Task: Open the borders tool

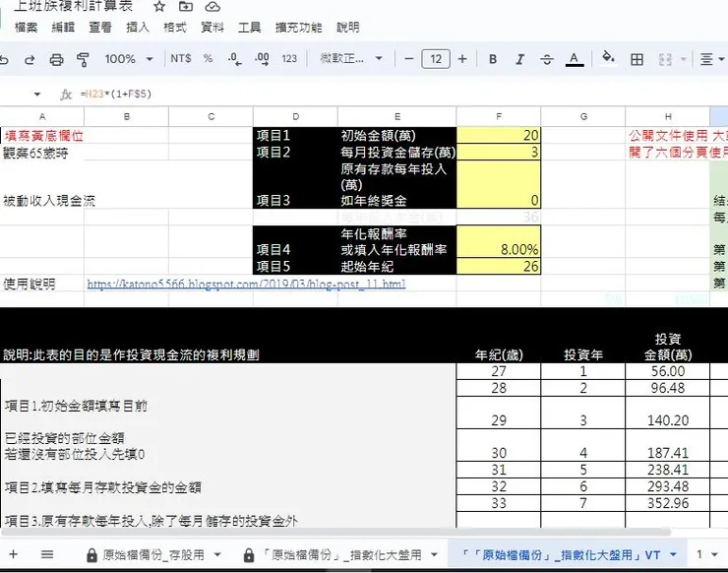Action: click(x=637, y=59)
